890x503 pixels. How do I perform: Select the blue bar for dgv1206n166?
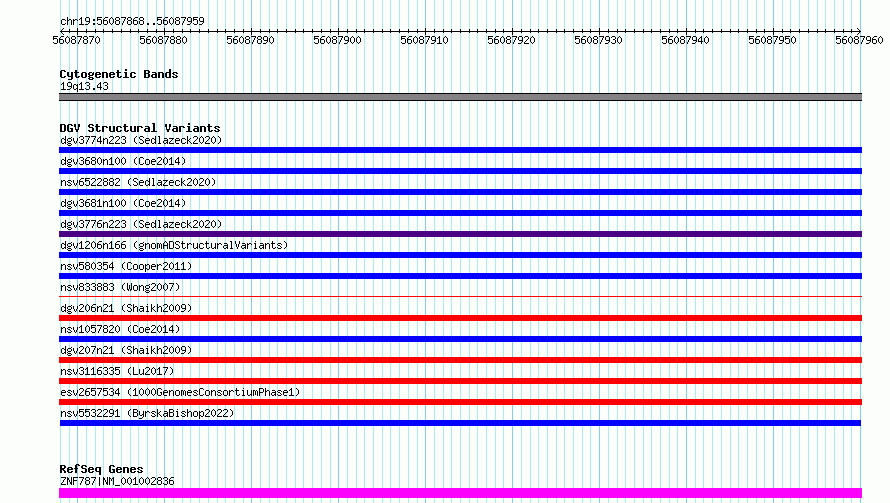(460, 255)
